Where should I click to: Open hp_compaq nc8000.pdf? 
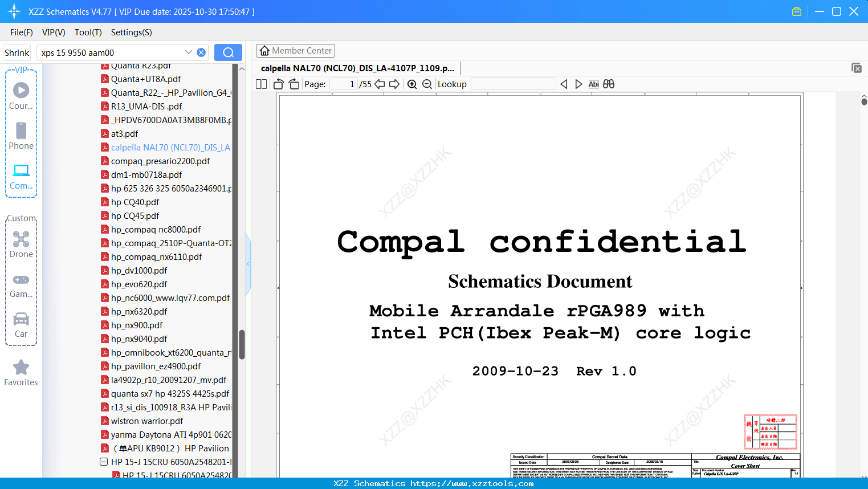tap(156, 230)
